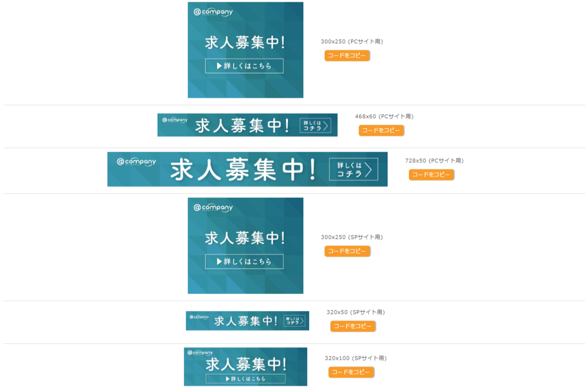Click @company logo in the 468x60 banner

point(175,120)
